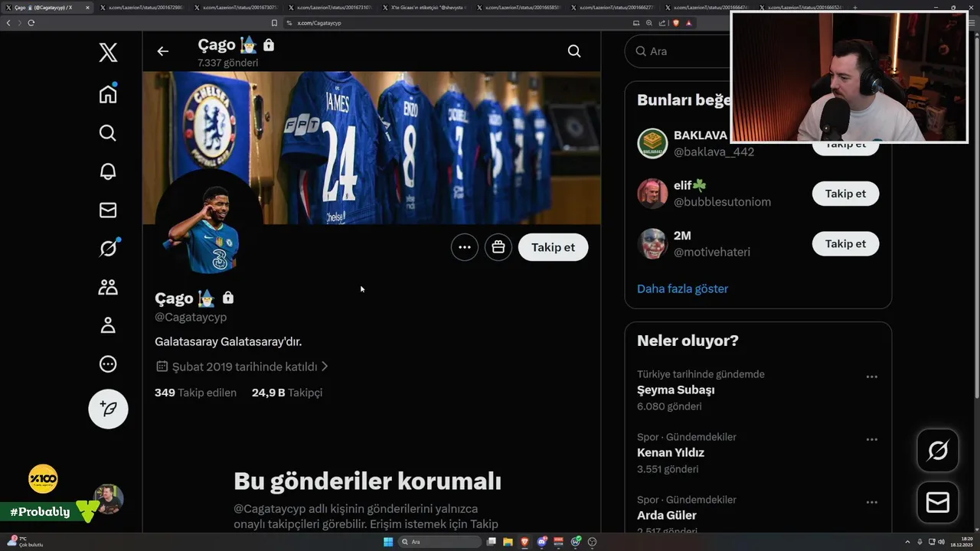Open Profile person icon in sidebar
980x551 pixels.
108,325
